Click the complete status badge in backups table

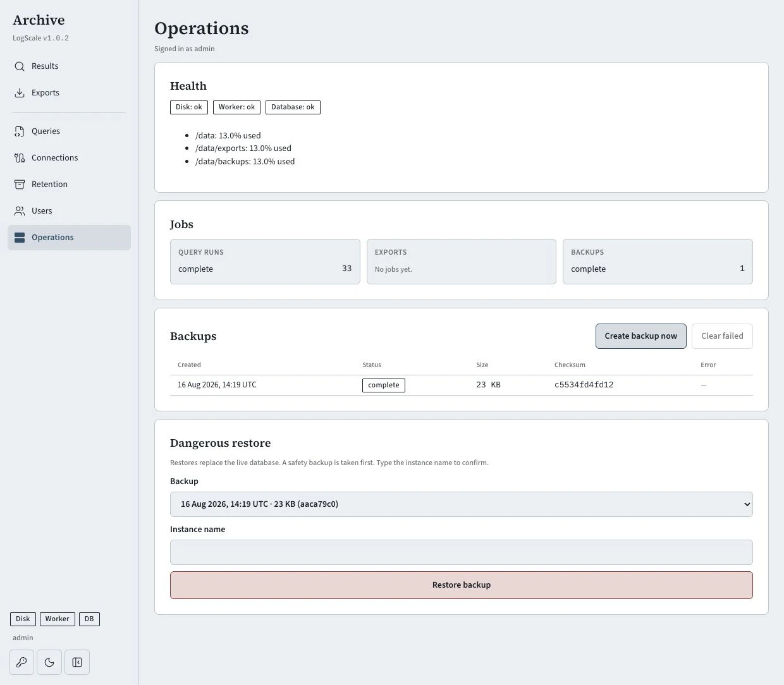click(x=384, y=385)
